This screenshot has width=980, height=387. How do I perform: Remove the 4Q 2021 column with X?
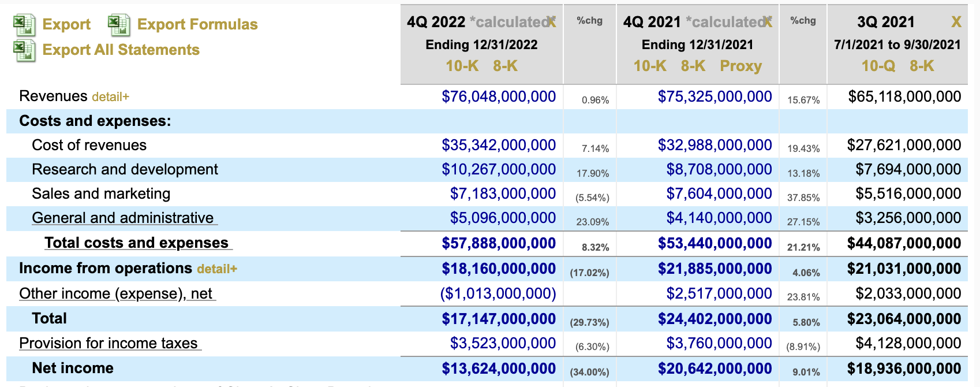tap(768, 22)
